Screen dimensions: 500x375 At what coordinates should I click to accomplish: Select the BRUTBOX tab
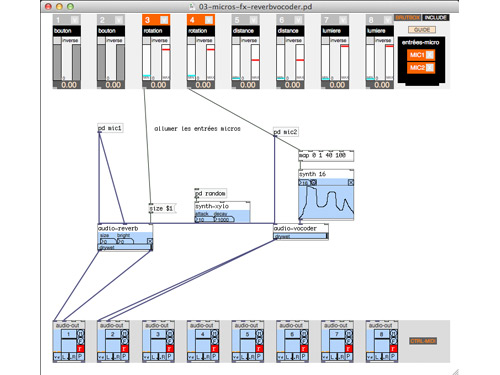point(408,17)
